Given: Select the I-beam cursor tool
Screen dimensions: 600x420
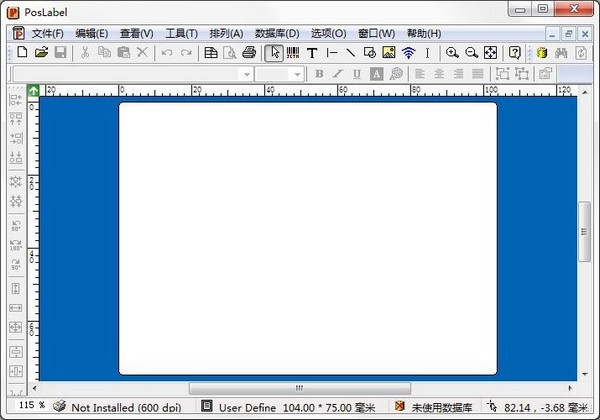Looking at the screenshot, I should coord(427,53).
